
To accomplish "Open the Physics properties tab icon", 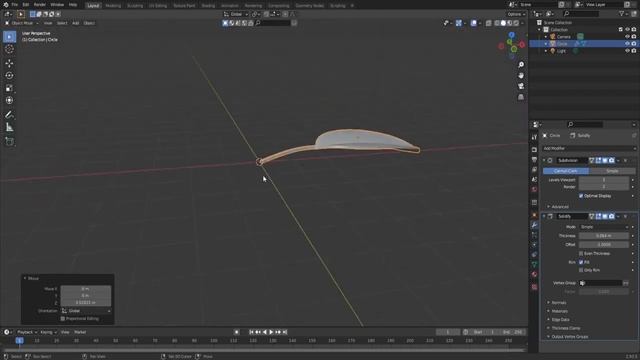I will 534,245.
